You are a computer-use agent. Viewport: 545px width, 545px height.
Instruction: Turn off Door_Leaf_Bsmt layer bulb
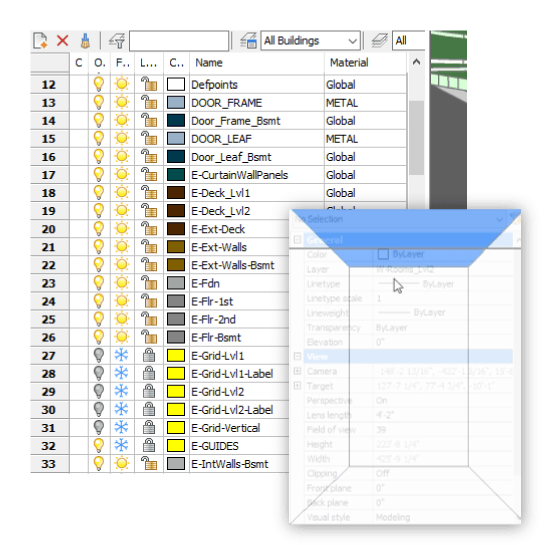coord(99,157)
